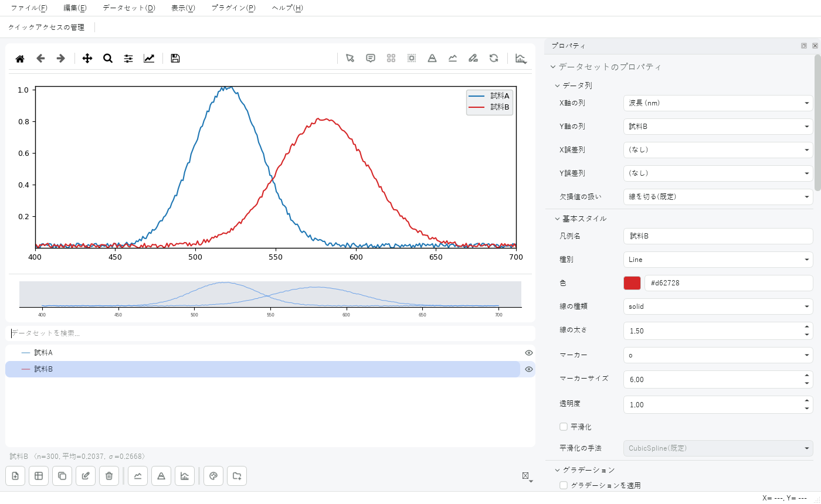Enable the グラデーションを適用 checkbox
Viewport: 821px width, 504px height.
[x=564, y=485]
